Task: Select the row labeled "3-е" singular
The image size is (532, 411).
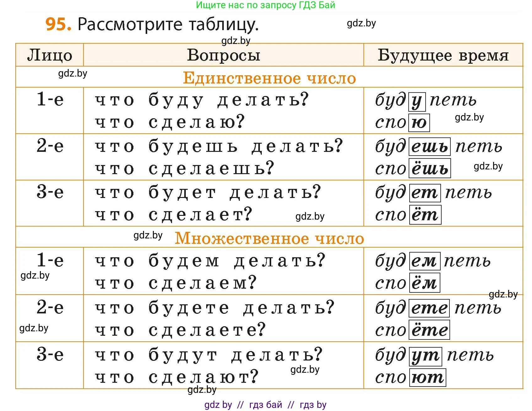Action: (50, 191)
